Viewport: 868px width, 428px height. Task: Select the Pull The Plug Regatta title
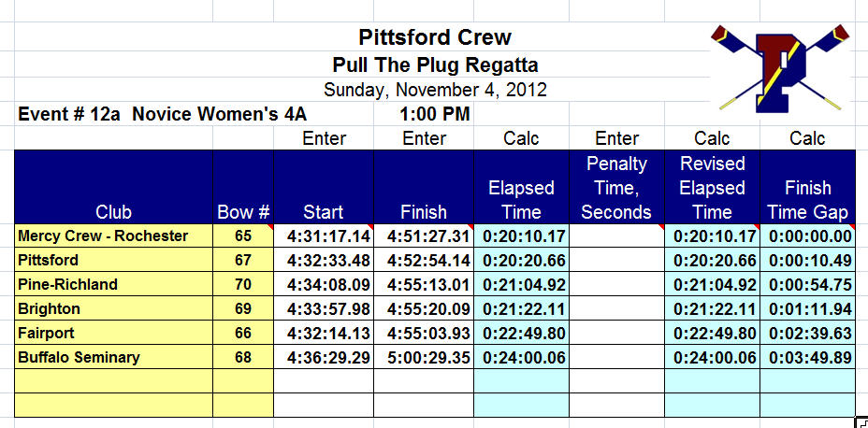point(435,65)
